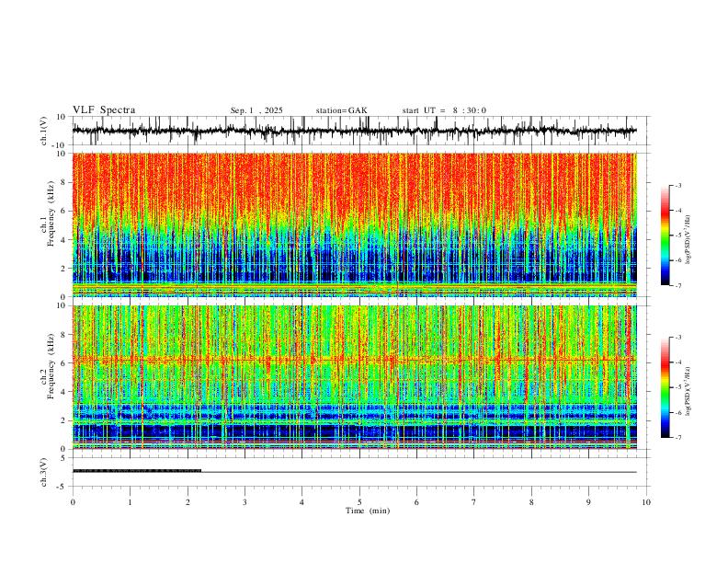Click the ch.2 frequency axis tick "8"
728x563 pixels.
64,335
